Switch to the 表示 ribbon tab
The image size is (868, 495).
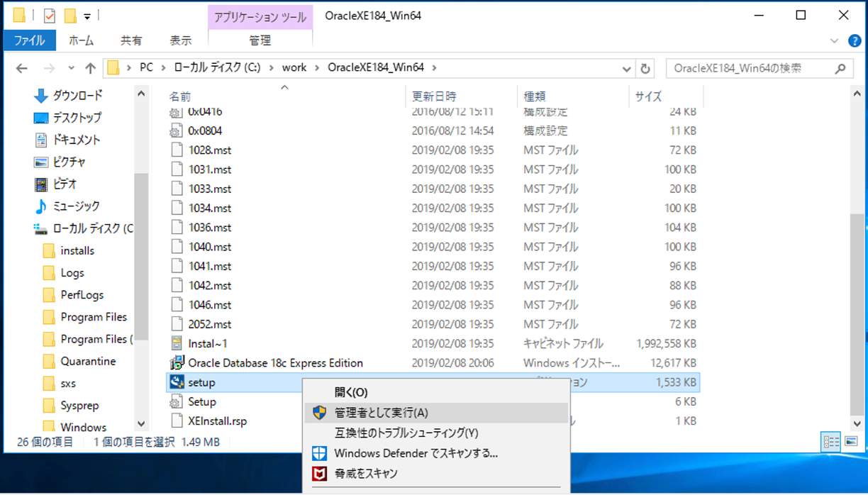tap(181, 40)
